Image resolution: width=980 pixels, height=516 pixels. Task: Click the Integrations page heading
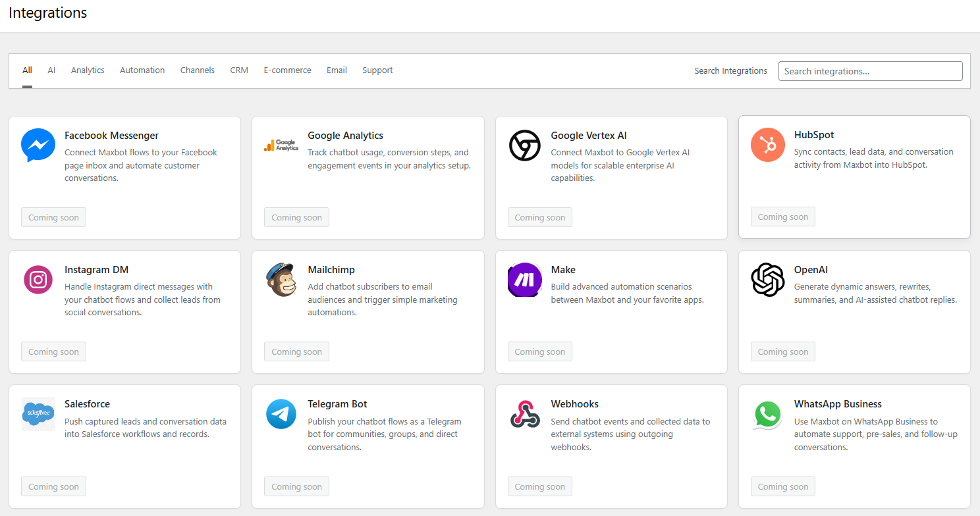click(47, 13)
